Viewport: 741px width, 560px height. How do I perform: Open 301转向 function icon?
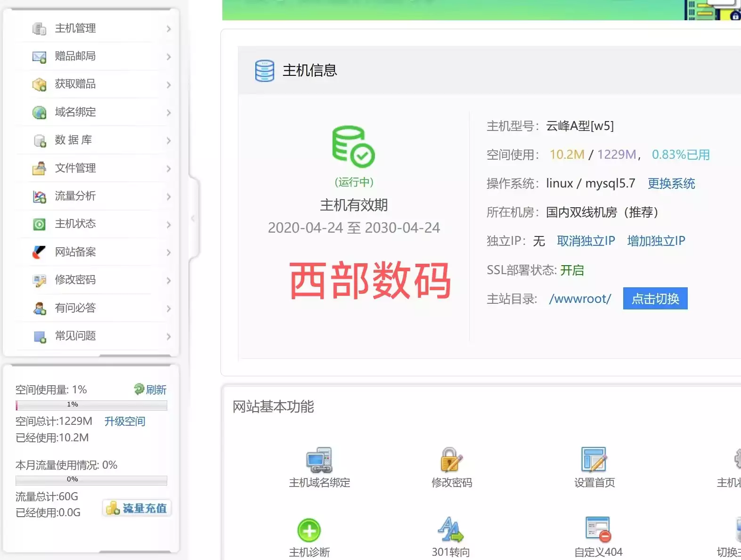coord(451,530)
